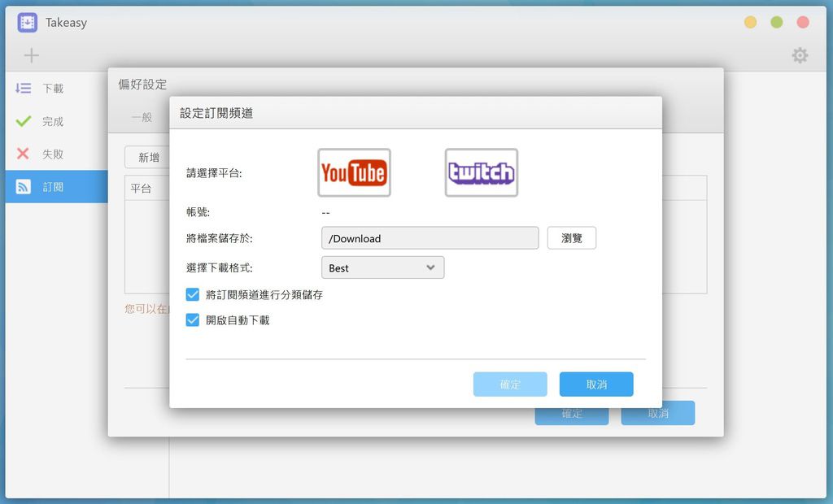Open the Best download format dropdown
This screenshot has height=504, width=833.
coord(382,267)
